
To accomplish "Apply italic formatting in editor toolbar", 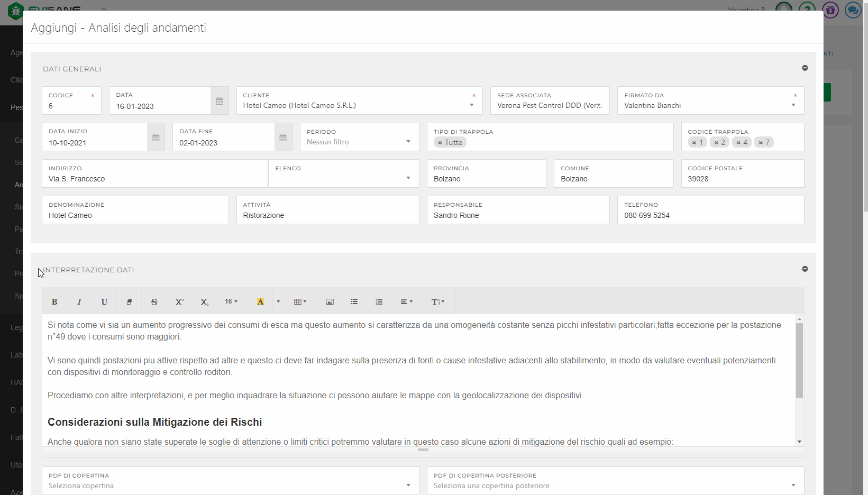I will tap(79, 302).
